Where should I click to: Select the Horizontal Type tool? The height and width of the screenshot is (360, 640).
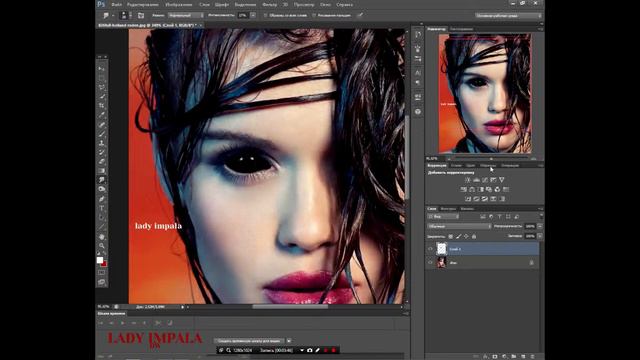click(x=102, y=208)
